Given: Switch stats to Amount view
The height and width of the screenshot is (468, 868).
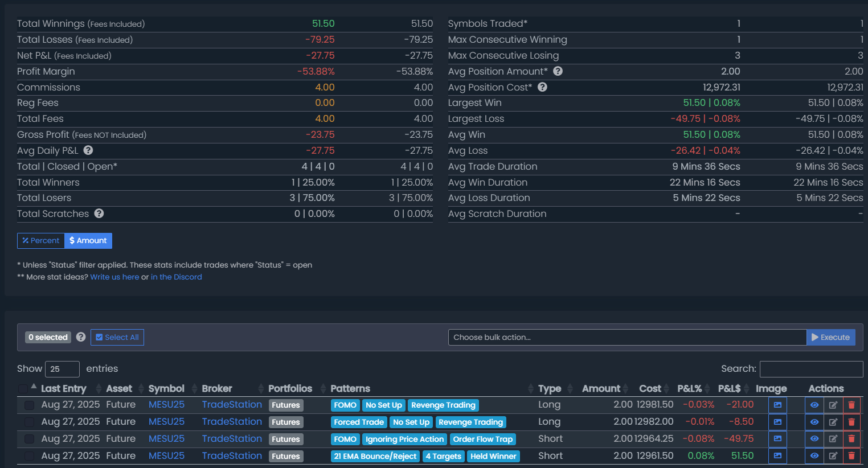Looking at the screenshot, I should [88, 241].
